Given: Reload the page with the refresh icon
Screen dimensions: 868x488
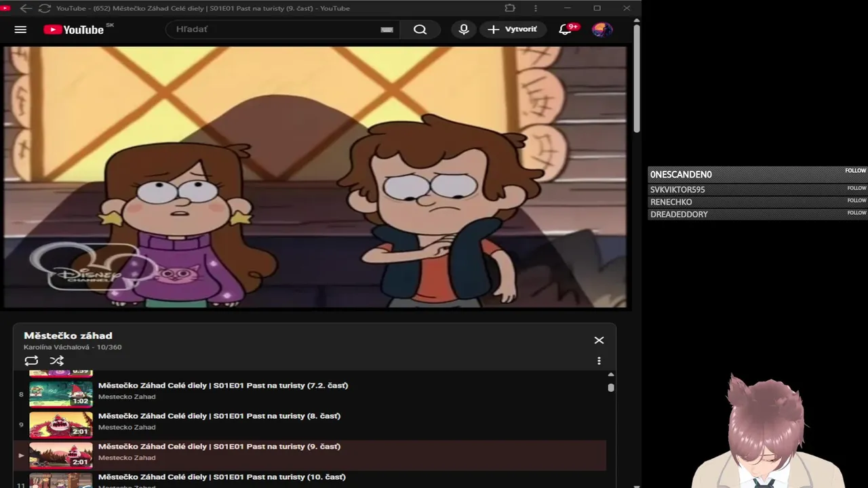Looking at the screenshot, I should click(45, 8).
